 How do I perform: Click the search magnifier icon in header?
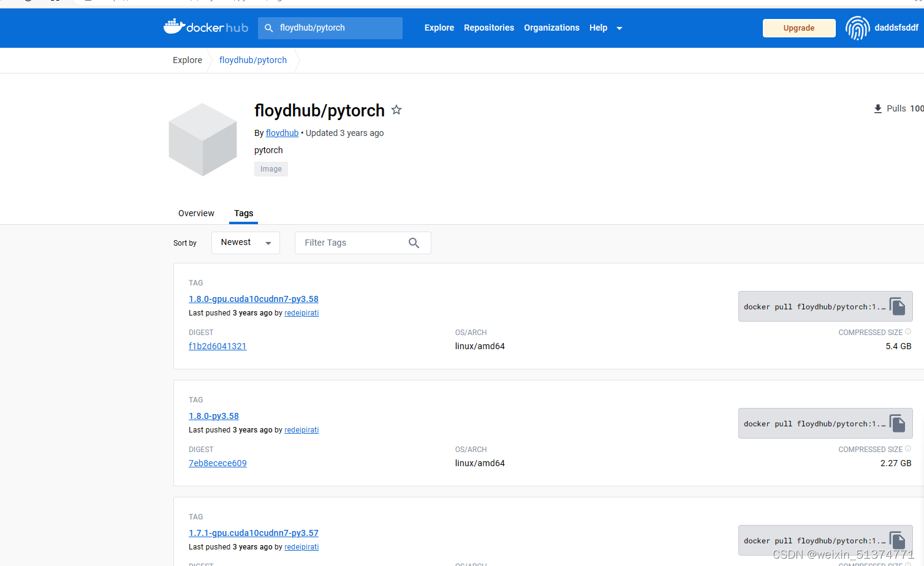pyautogui.click(x=268, y=28)
